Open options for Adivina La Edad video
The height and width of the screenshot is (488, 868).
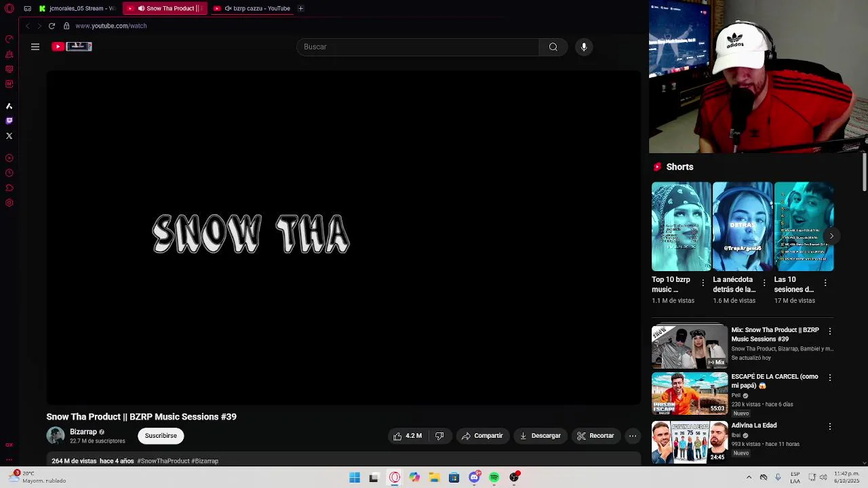pos(830,426)
